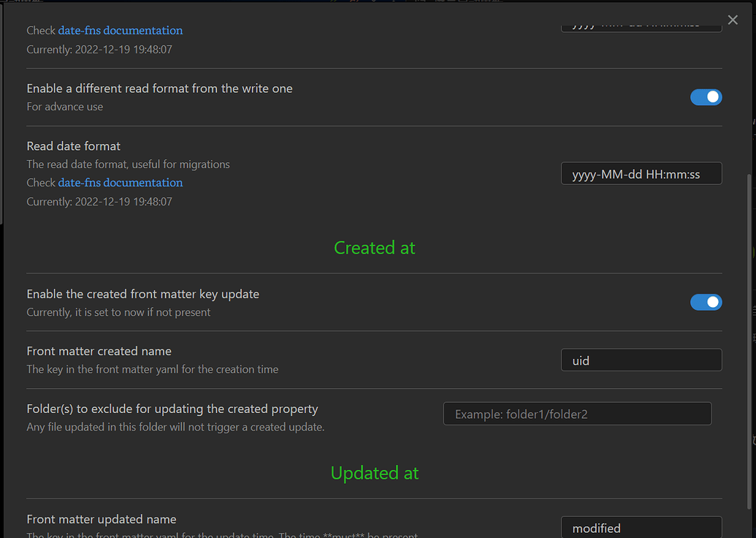
Task: Click the exclude folders field for created property
Action: coord(576,414)
